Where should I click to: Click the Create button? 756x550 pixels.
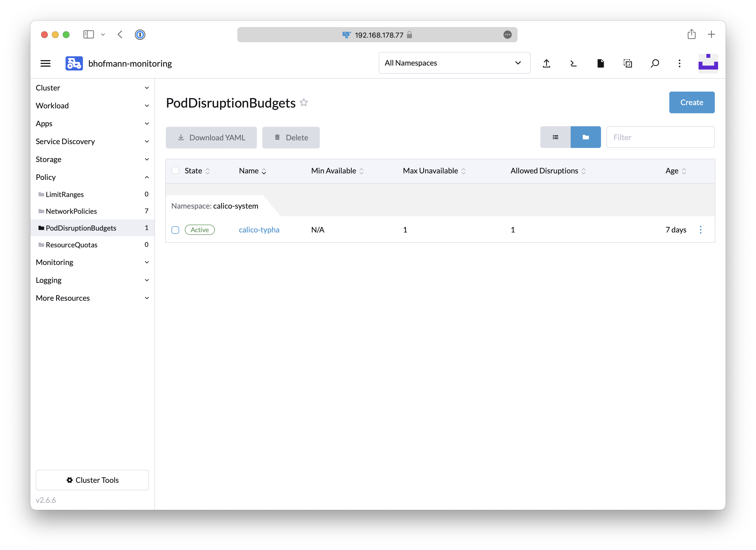click(692, 102)
